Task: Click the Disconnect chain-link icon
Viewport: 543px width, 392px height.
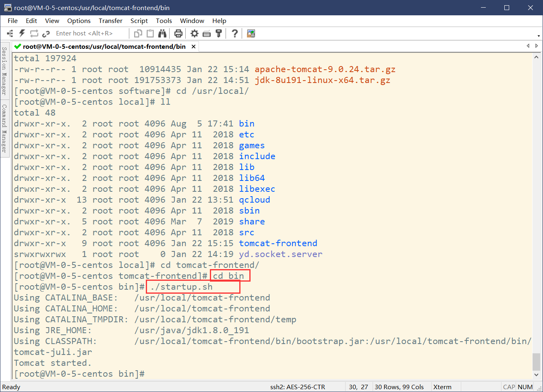Action: pos(46,33)
